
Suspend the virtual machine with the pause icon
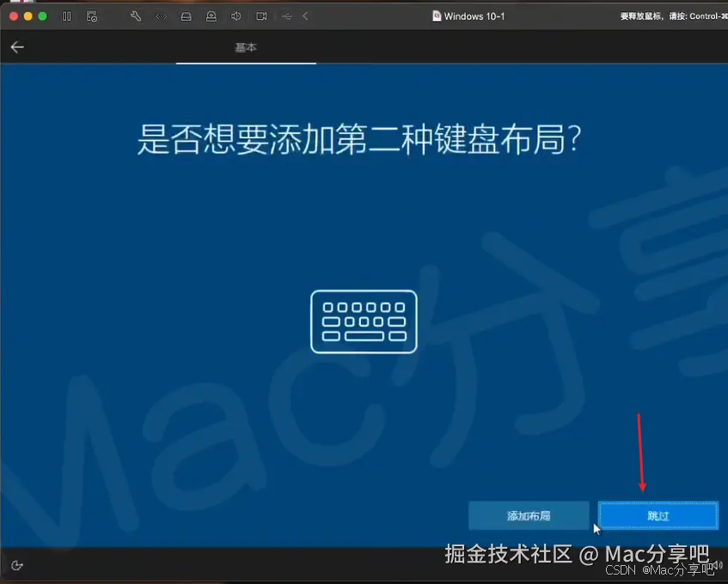tap(67, 15)
